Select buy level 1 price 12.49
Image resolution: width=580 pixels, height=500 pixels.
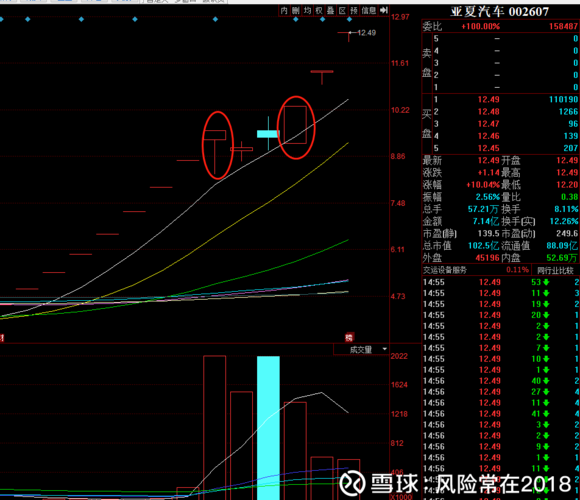(488, 99)
